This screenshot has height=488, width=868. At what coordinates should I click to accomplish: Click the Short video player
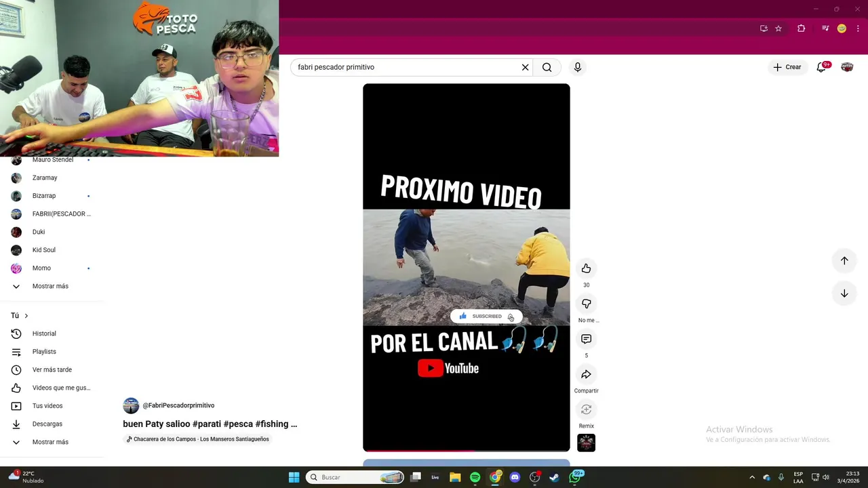pyautogui.click(x=467, y=267)
